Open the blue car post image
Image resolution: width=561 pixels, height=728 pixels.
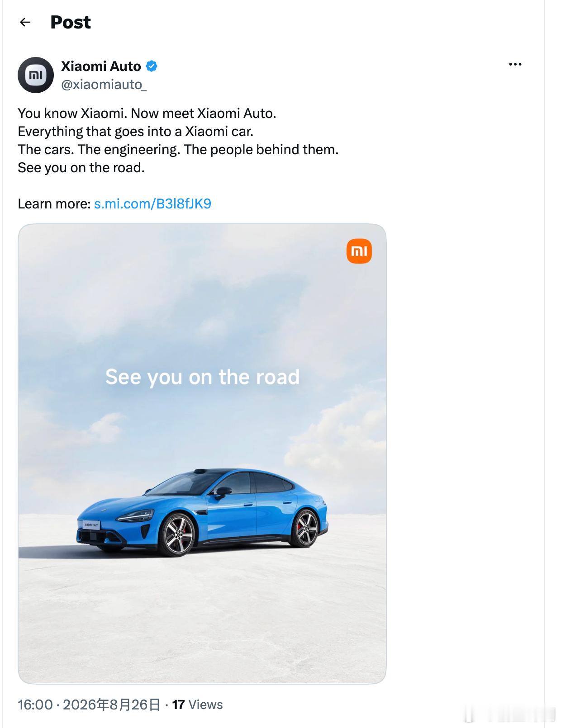(x=202, y=454)
